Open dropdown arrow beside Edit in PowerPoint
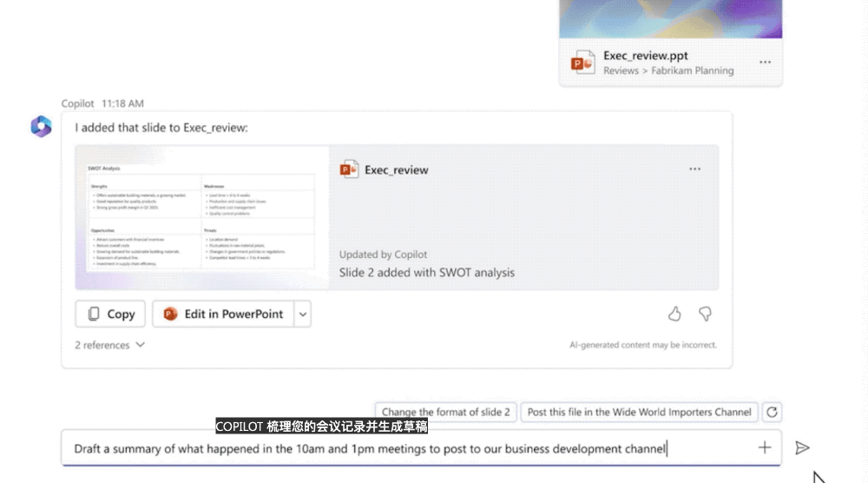This screenshot has width=868, height=483. pyautogui.click(x=303, y=314)
